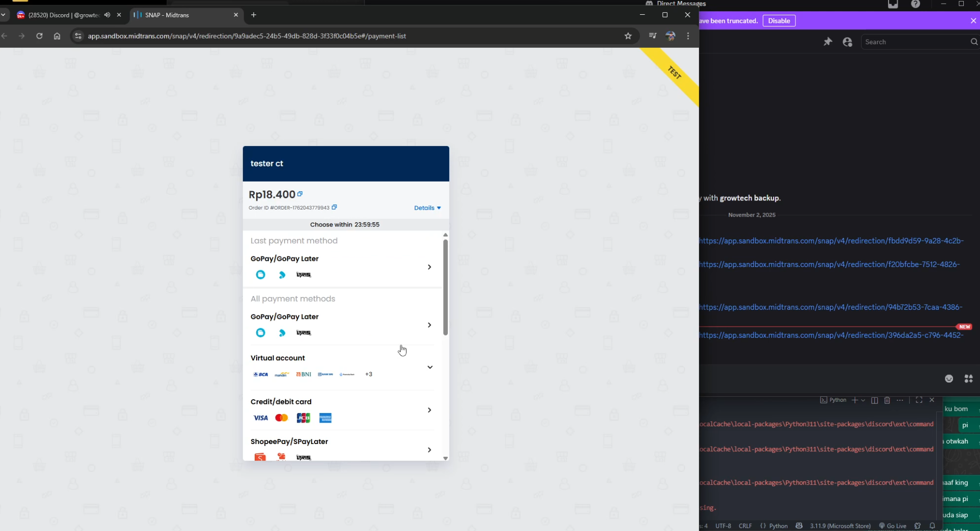
Task: Open the browser home page icon
Action: point(57,36)
